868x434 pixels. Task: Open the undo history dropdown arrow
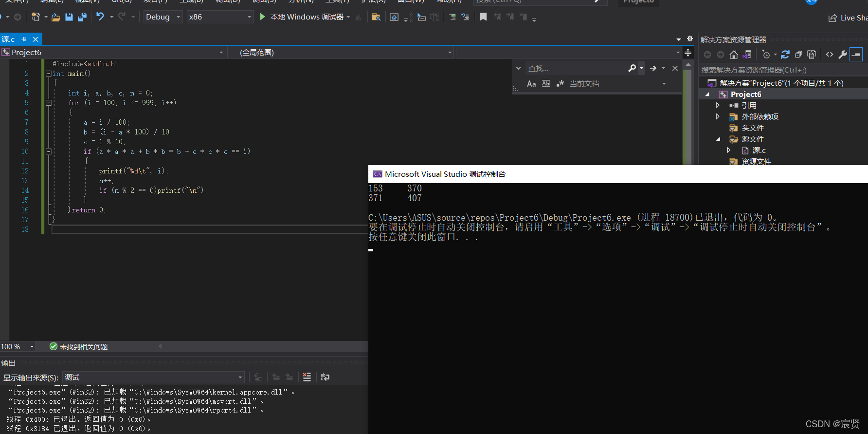pyautogui.click(x=111, y=17)
